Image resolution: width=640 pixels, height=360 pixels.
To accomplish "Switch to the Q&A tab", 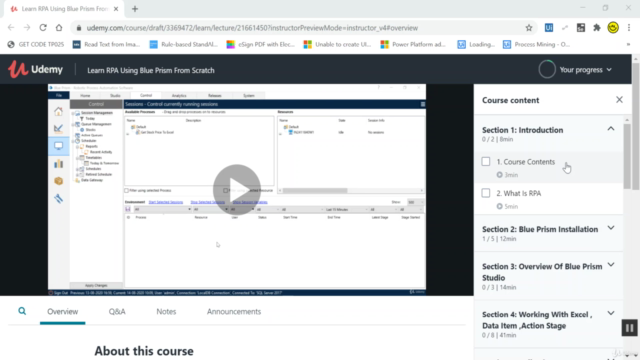I will coord(117,311).
